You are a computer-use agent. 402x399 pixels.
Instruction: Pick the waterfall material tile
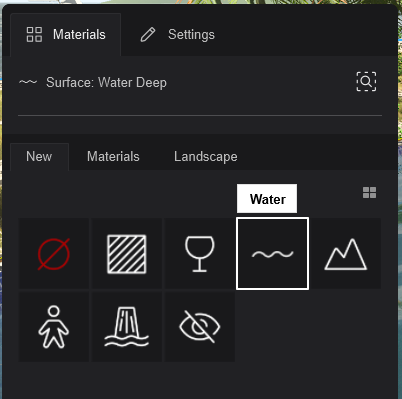pos(127,327)
